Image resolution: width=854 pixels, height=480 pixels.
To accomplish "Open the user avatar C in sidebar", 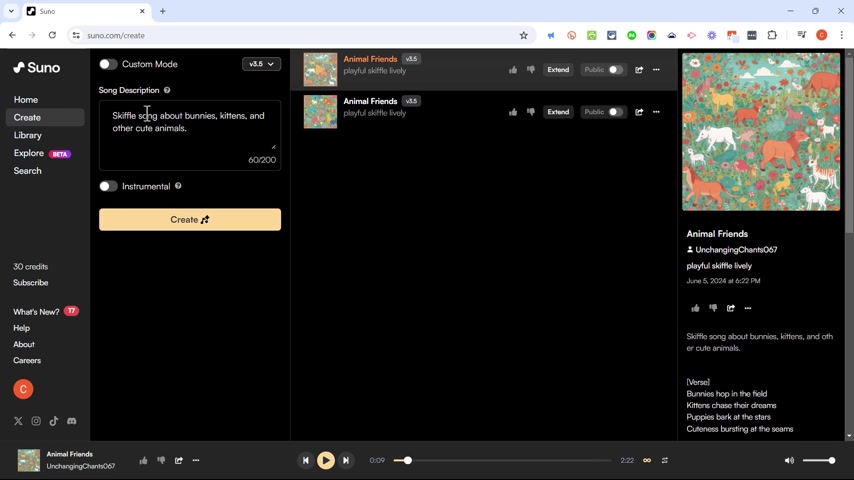I will pos(23,390).
